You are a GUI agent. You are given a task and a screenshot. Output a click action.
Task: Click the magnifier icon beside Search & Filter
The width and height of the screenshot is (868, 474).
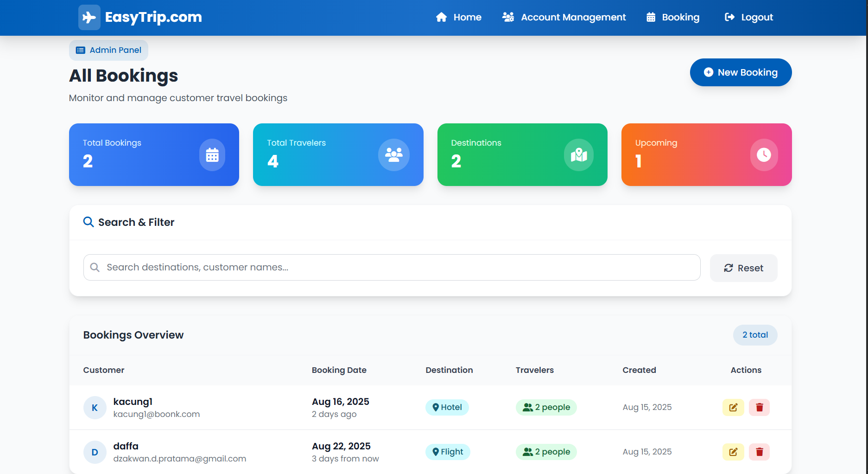88,222
